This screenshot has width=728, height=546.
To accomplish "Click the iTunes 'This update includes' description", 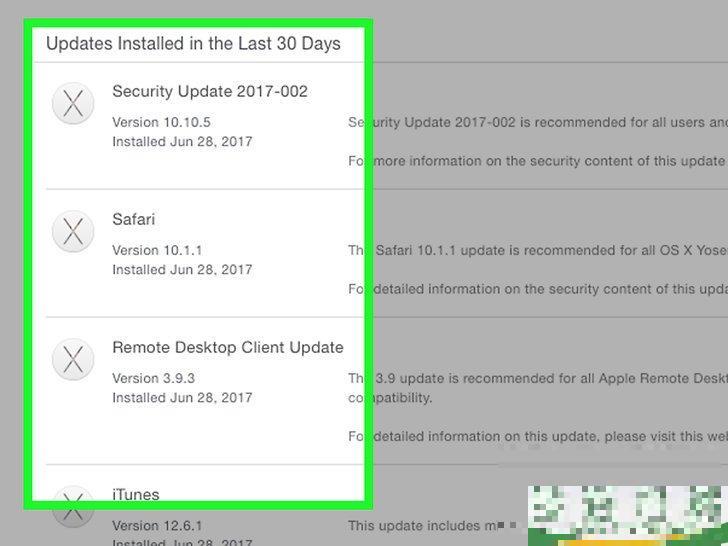I will click(x=422, y=526).
